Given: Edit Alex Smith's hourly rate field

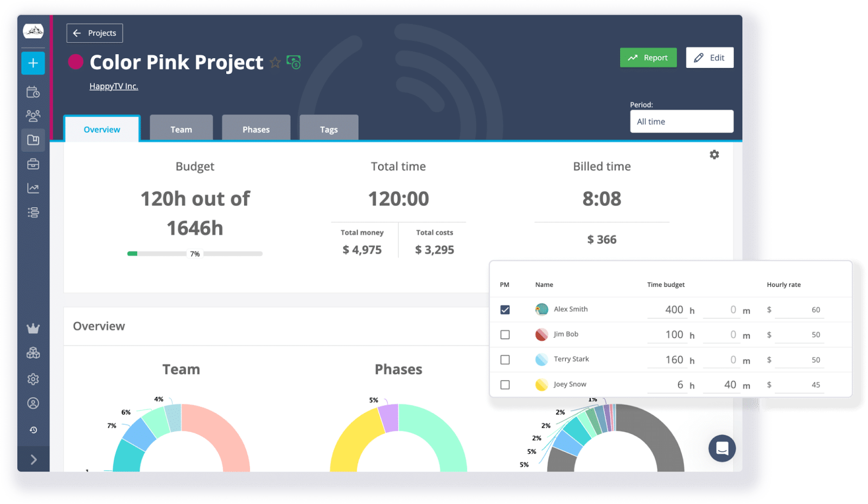Looking at the screenshot, I should [x=799, y=309].
